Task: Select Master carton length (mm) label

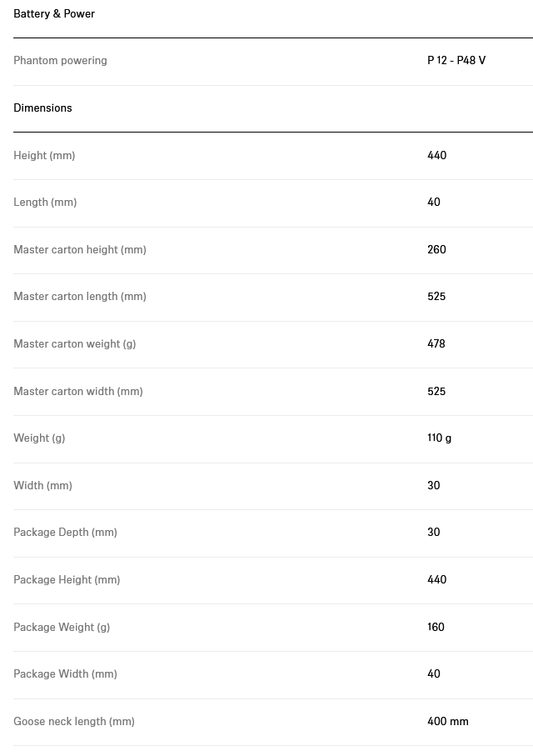Action: pyautogui.click(x=80, y=297)
